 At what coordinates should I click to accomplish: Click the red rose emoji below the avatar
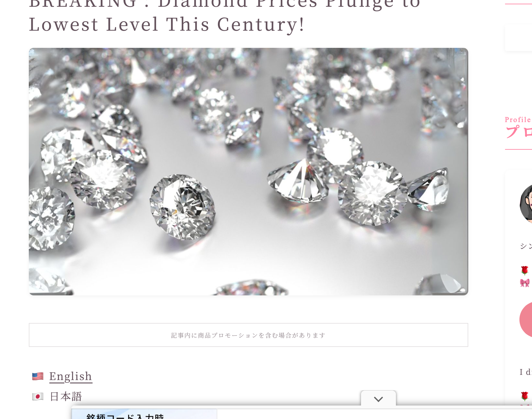pos(525,270)
